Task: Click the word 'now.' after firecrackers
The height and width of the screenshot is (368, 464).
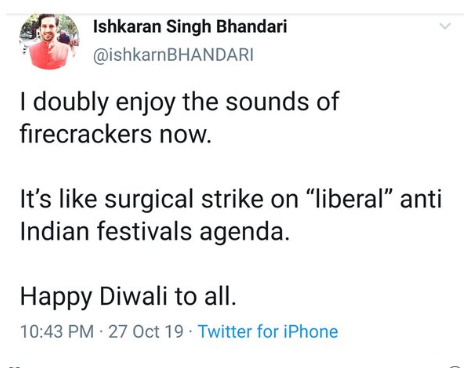Action: click(185, 135)
